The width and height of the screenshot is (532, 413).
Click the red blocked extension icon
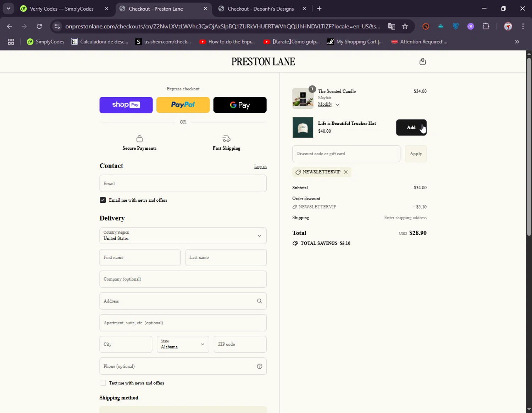[426, 26]
